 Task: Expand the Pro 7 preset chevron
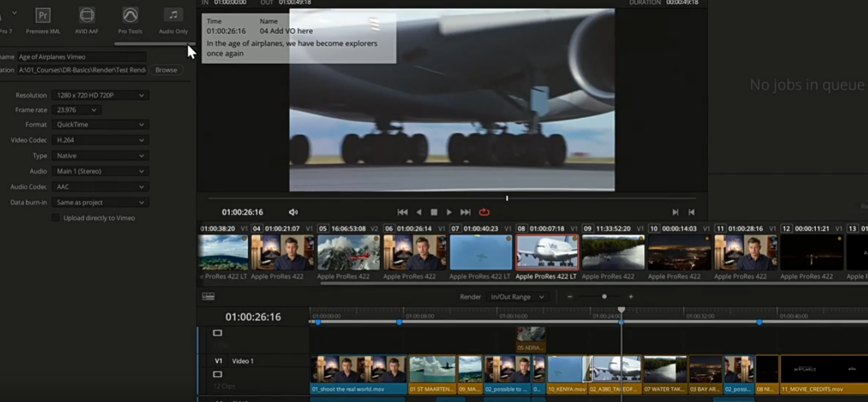click(x=14, y=13)
